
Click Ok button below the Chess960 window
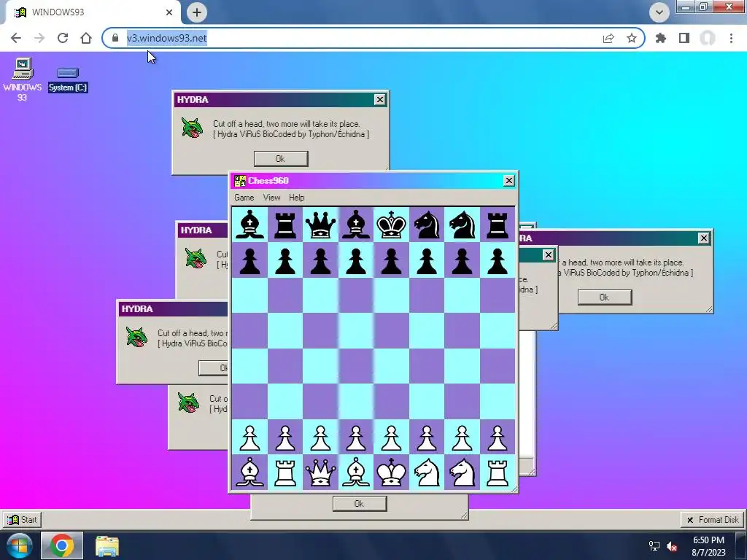(x=360, y=503)
